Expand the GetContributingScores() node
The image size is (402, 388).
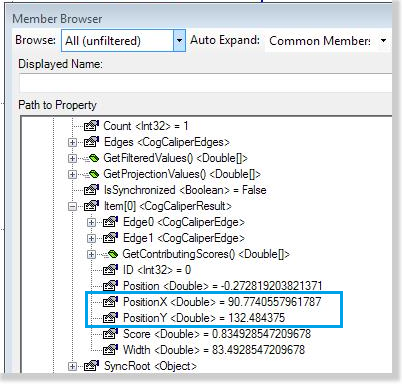point(91,255)
